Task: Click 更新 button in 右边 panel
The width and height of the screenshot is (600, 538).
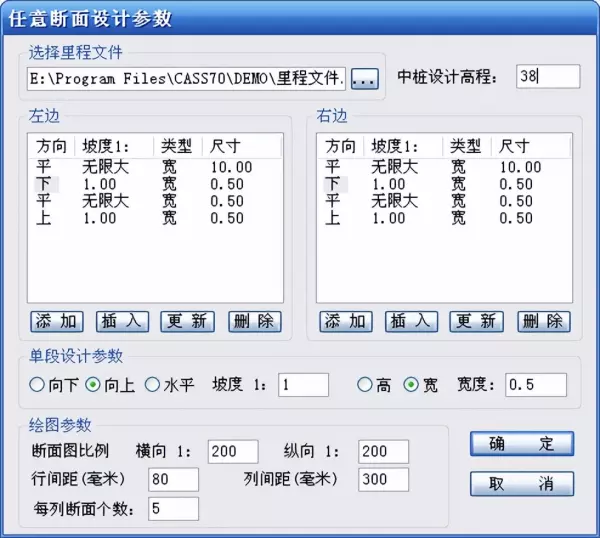Action: [476, 321]
